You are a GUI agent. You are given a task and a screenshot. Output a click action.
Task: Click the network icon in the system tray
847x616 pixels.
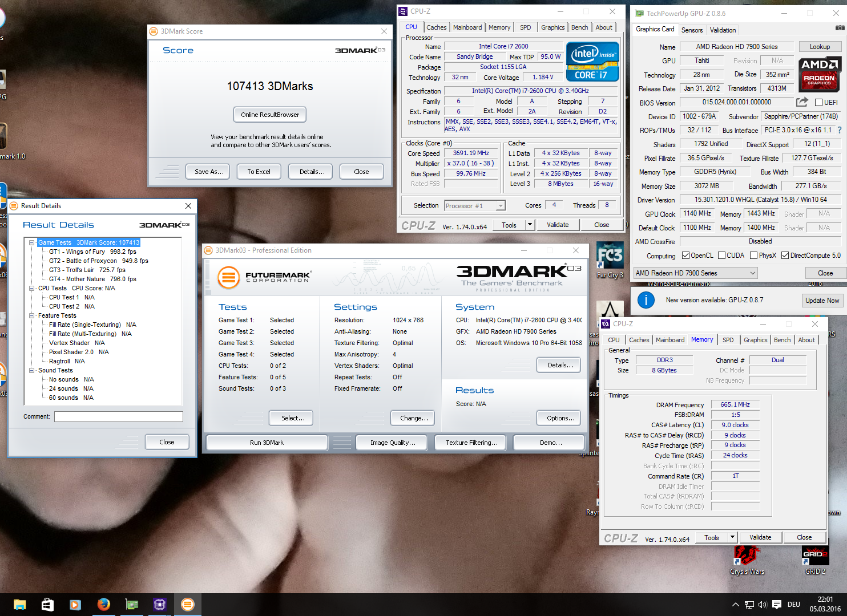coord(749,605)
